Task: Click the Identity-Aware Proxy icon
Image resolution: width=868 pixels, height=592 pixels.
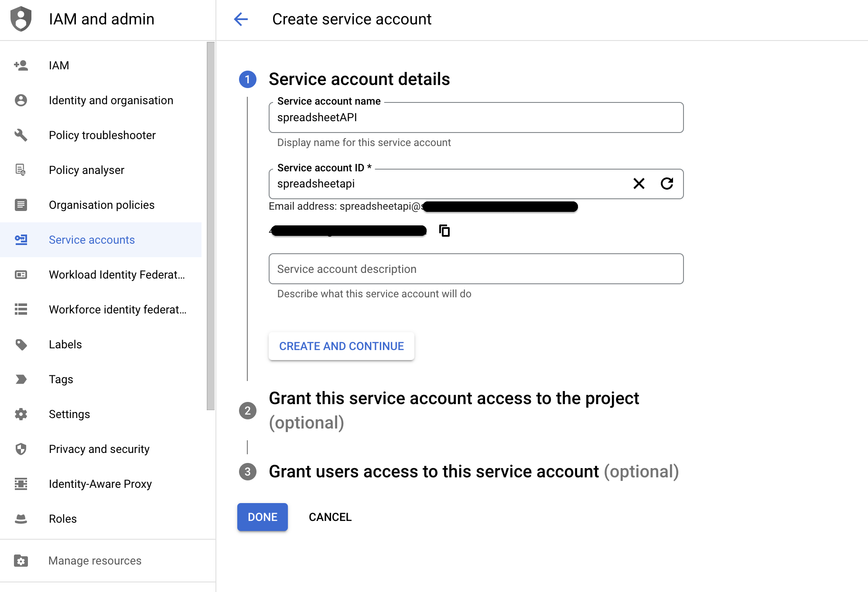Action: [x=21, y=484]
